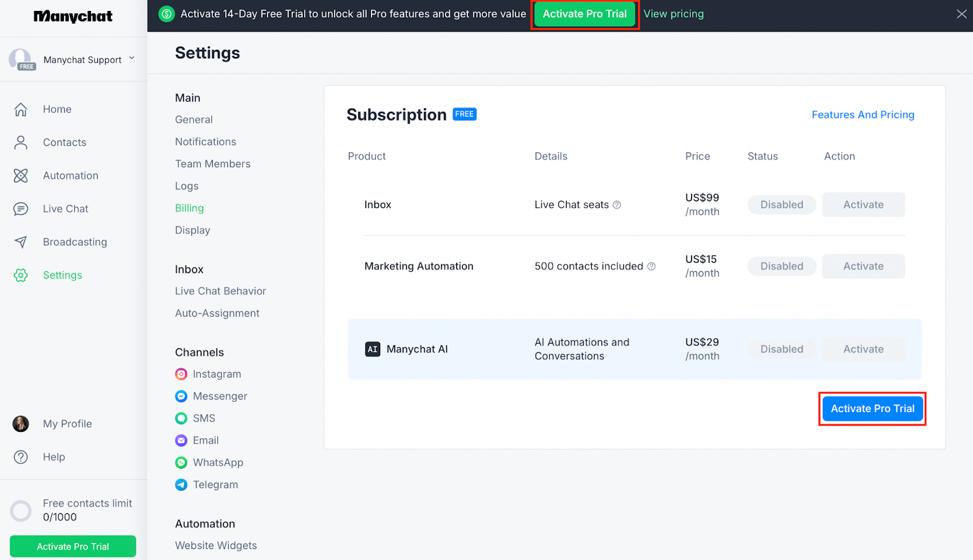Click the Live Chat bubble icon

click(21, 209)
